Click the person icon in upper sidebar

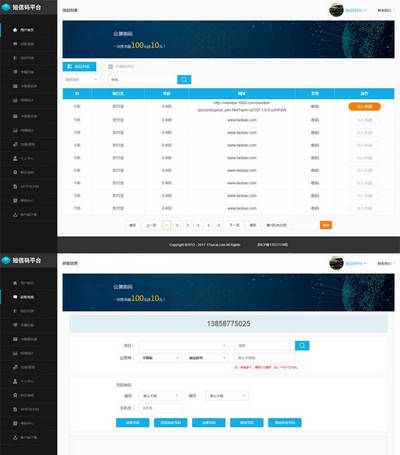coord(15,158)
